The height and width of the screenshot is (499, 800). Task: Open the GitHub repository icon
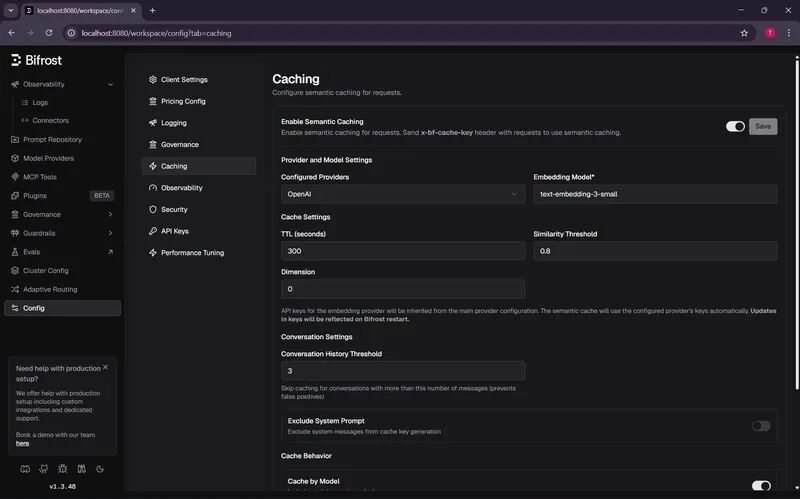point(43,468)
